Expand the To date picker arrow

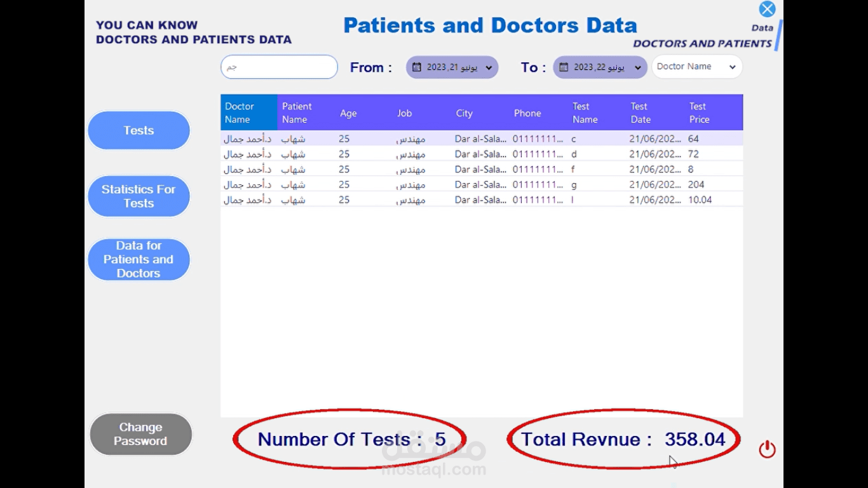(637, 67)
